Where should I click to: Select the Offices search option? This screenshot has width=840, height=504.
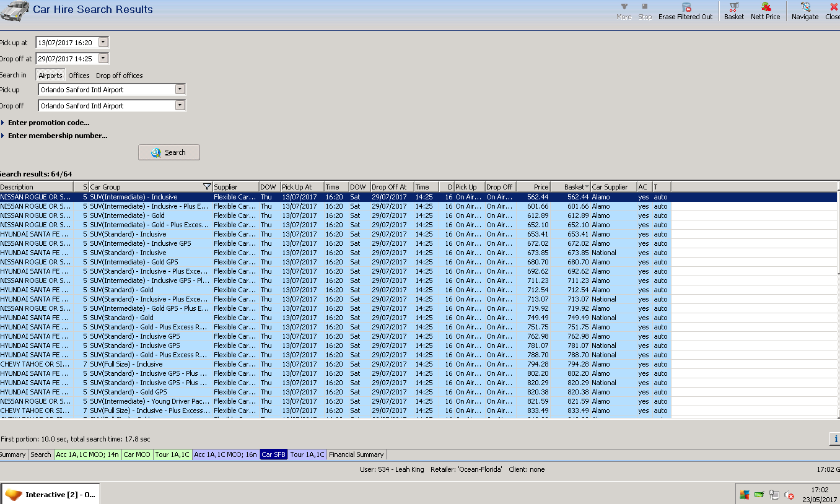click(79, 76)
